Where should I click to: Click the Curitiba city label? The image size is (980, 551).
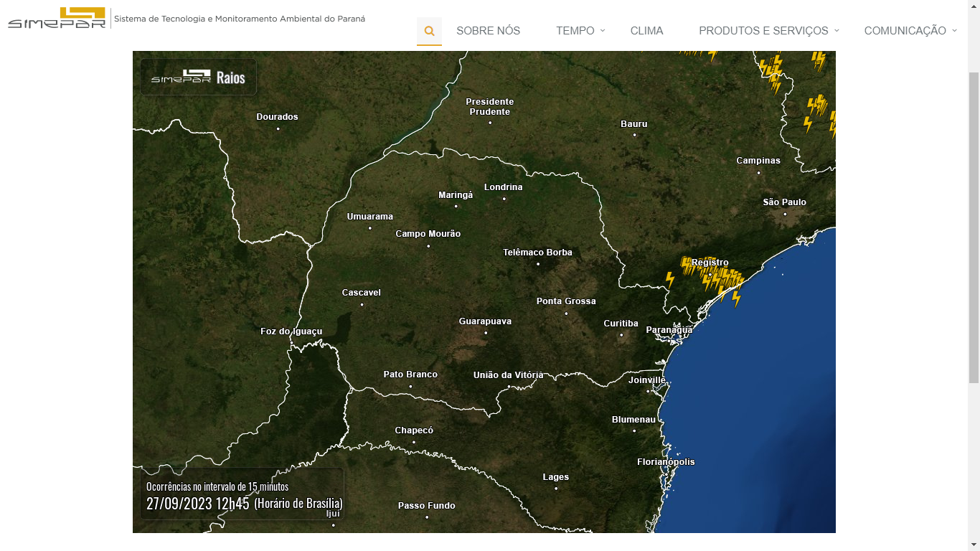(621, 324)
